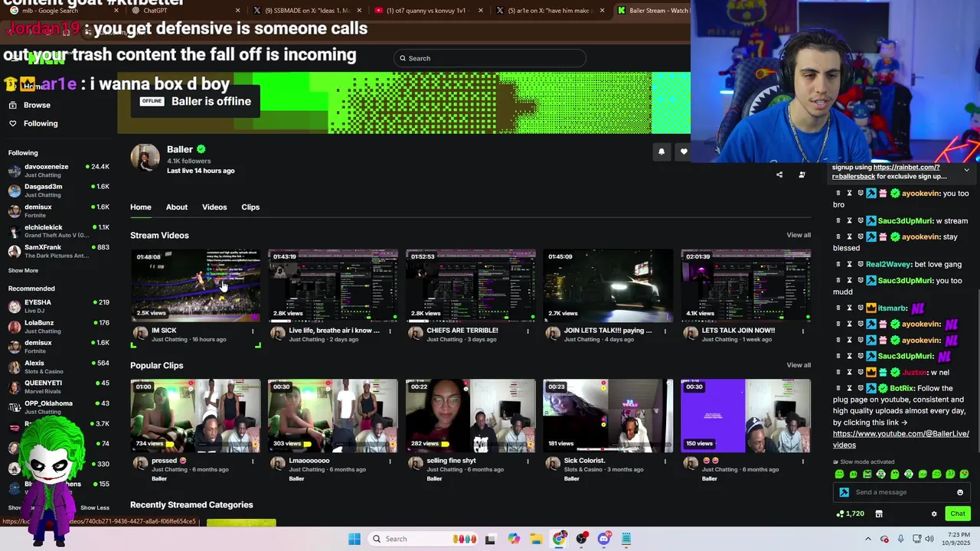
Task: Open Alexis channel in Recommended list
Action: point(58,367)
